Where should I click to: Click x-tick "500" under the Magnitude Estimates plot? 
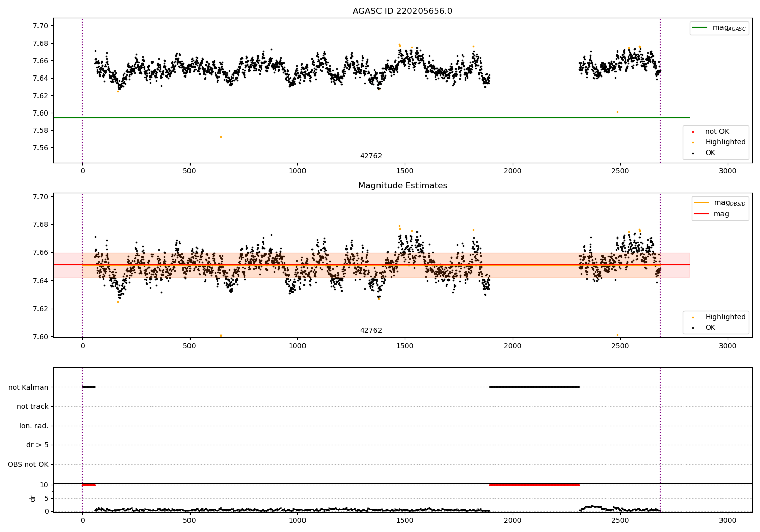[189, 346]
